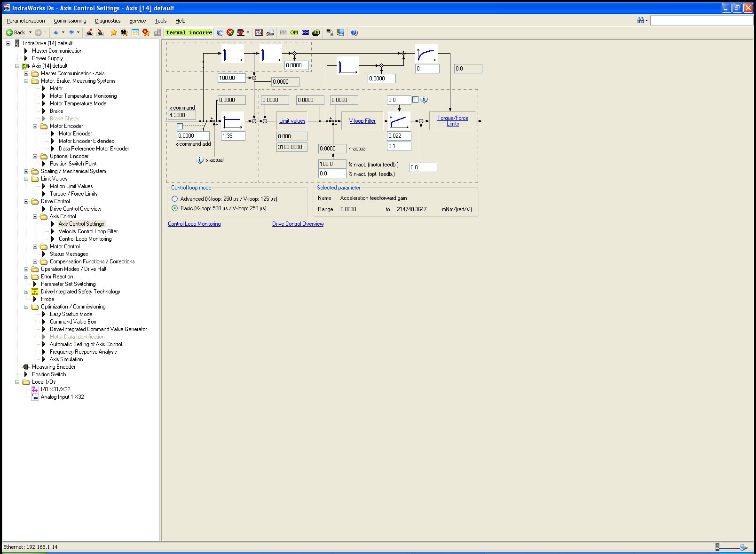Click the 1.39 position loop gain field
The image size is (756, 554).
tap(233, 136)
